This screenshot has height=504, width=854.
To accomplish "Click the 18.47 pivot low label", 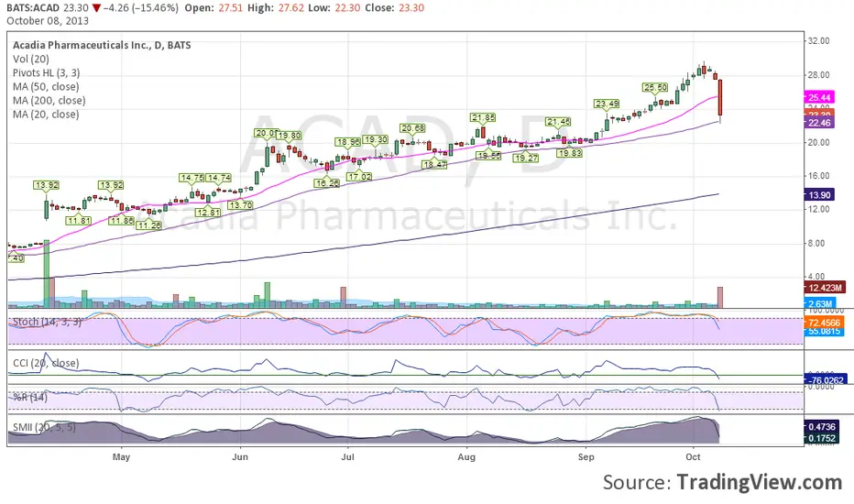I will [x=434, y=164].
